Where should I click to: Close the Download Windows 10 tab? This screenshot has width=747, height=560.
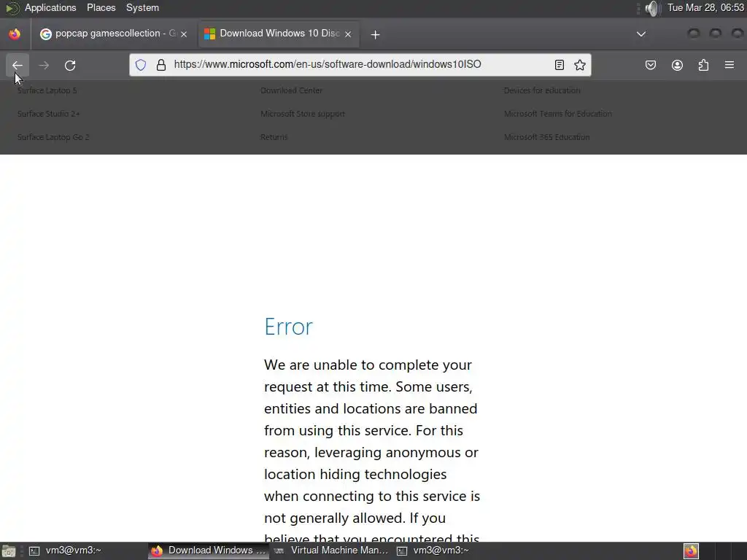pyautogui.click(x=348, y=34)
